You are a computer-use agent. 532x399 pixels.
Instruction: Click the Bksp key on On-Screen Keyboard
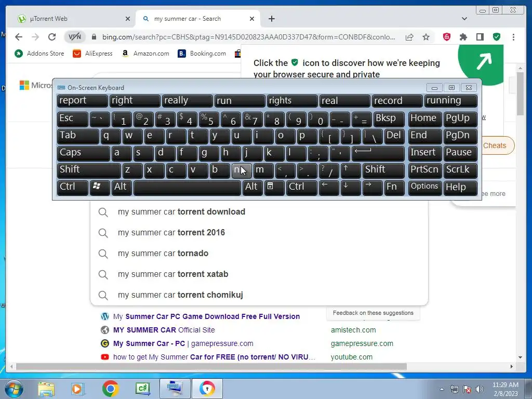389,119
